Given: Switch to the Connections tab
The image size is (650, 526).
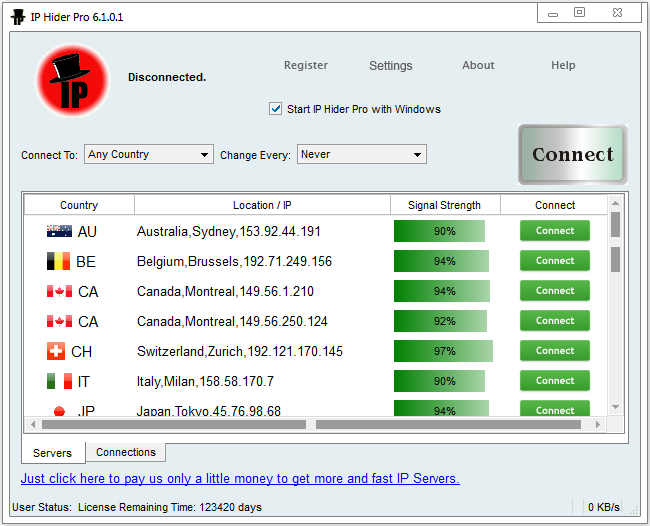Looking at the screenshot, I should [x=126, y=452].
